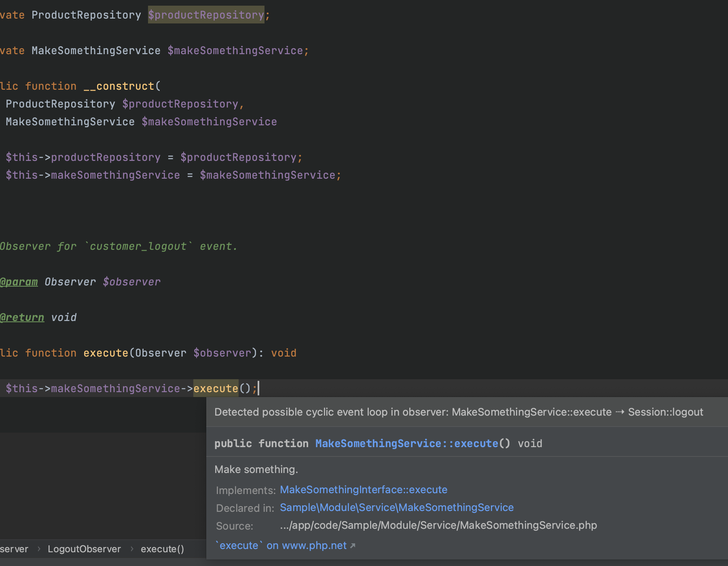
Task: Click the MakeSomethingService constructor parameter type
Action: pyautogui.click(x=70, y=122)
